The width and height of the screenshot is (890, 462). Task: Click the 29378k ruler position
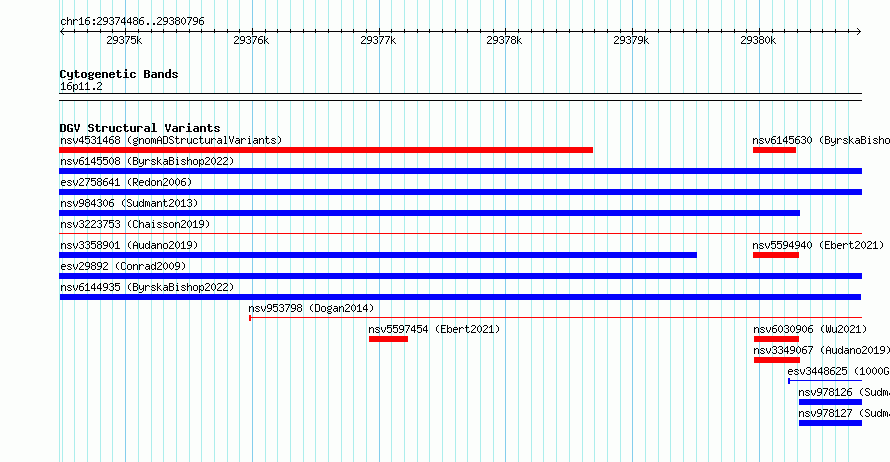pos(504,40)
